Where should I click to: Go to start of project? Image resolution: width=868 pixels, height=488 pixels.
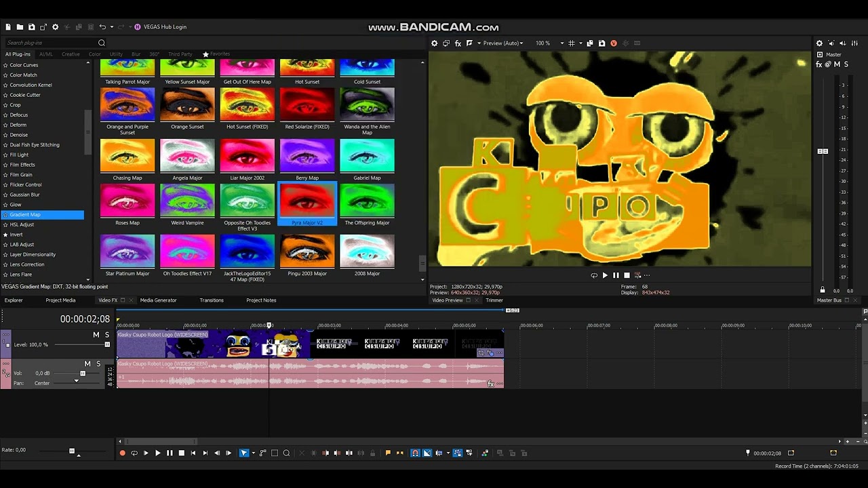(x=193, y=453)
